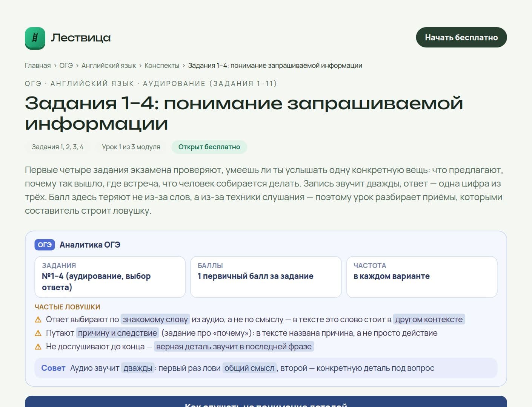Click the "БАЛЛЫ" analytics card

pos(266,277)
